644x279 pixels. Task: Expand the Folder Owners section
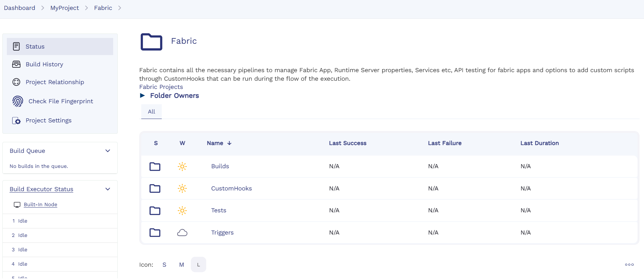coord(143,96)
